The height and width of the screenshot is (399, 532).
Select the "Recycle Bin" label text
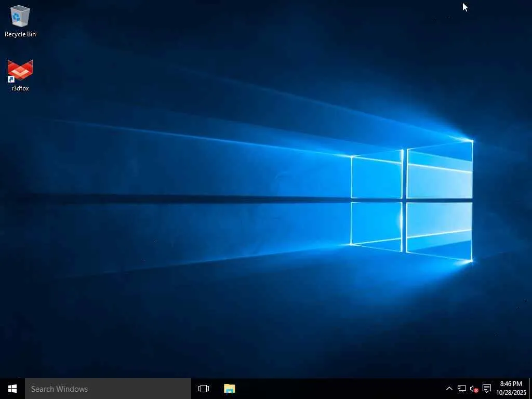(20, 34)
